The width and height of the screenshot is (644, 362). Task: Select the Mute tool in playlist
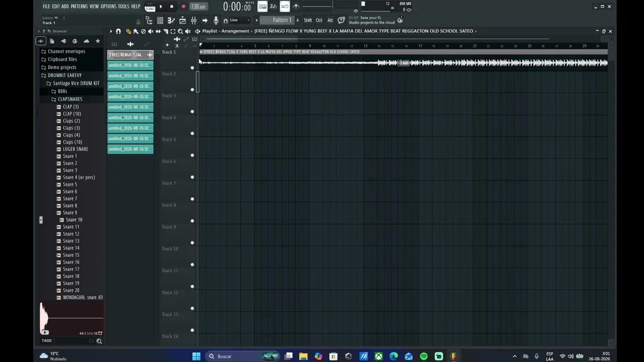tap(150, 31)
